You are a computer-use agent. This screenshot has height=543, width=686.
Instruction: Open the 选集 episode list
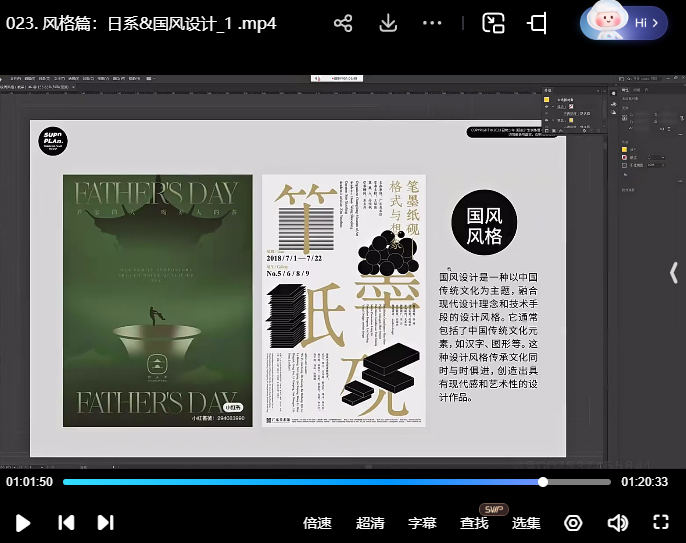[526, 523]
